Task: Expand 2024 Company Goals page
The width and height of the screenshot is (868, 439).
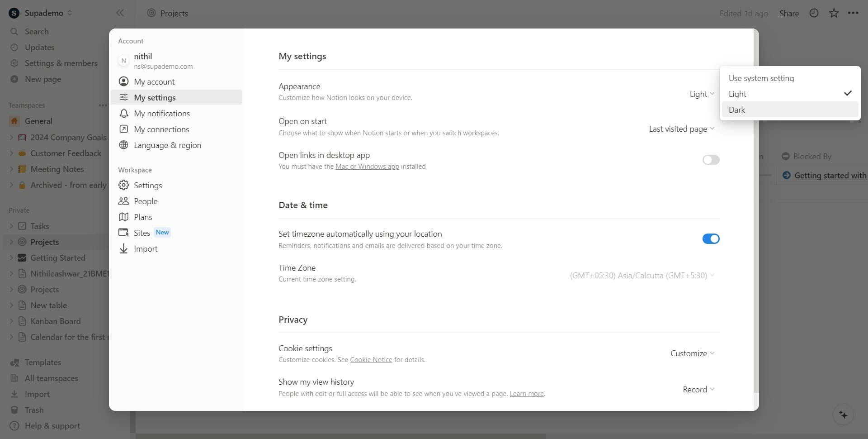Action: (11, 138)
